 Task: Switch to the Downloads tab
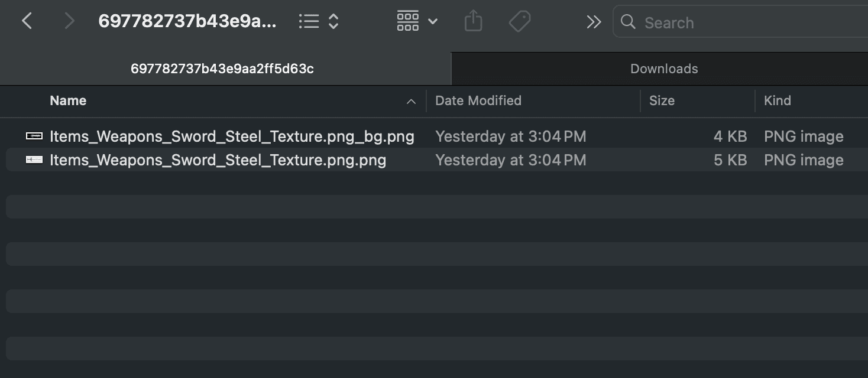click(x=663, y=69)
